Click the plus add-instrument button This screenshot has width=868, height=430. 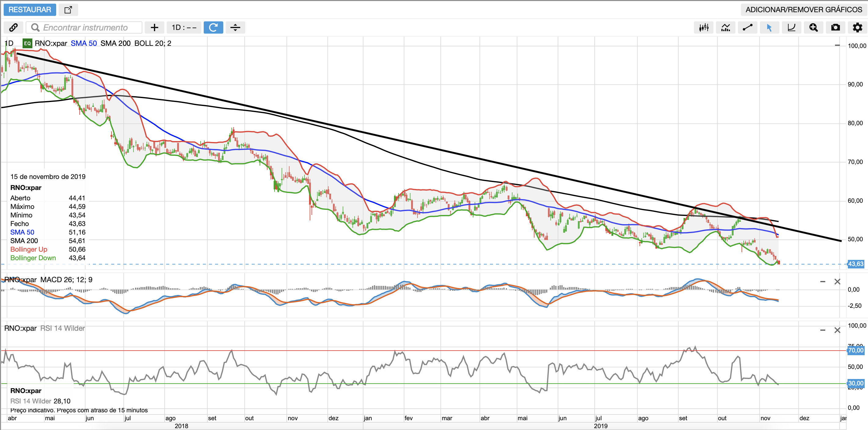[154, 27]
